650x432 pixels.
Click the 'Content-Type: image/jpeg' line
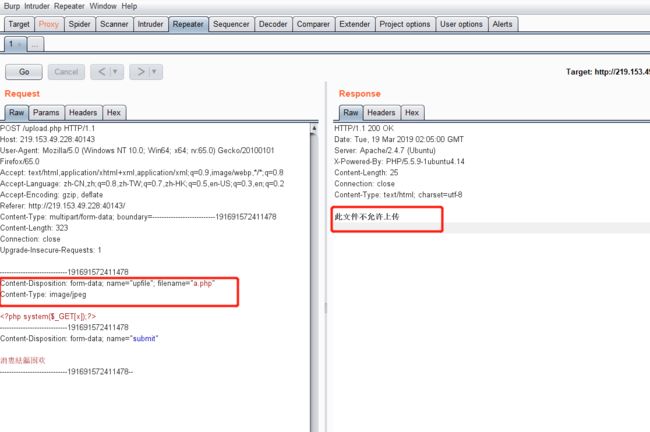pos(43,294)
